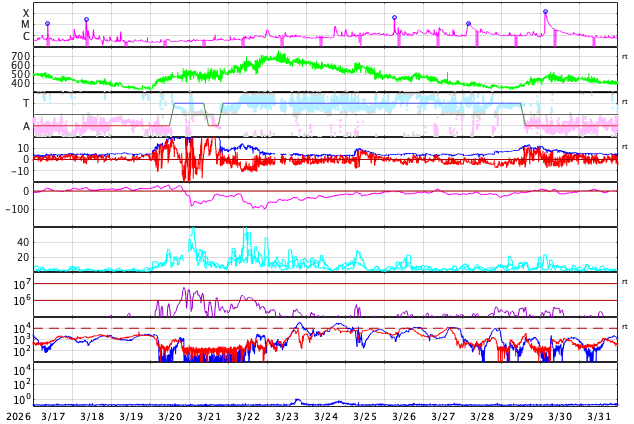
Task: Click the 3/20 date label on the axis
Action: [x=170, y=416]
